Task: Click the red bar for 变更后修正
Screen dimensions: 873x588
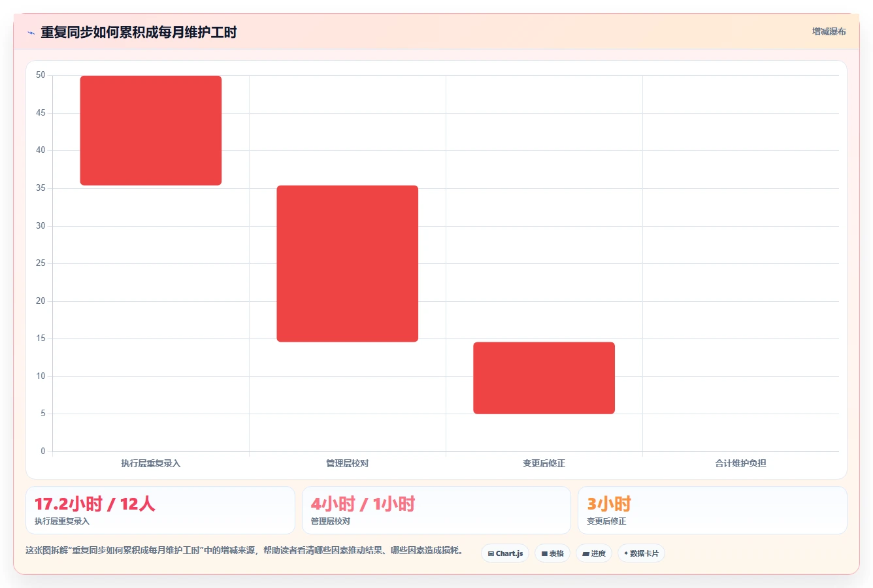Action: 544,378
